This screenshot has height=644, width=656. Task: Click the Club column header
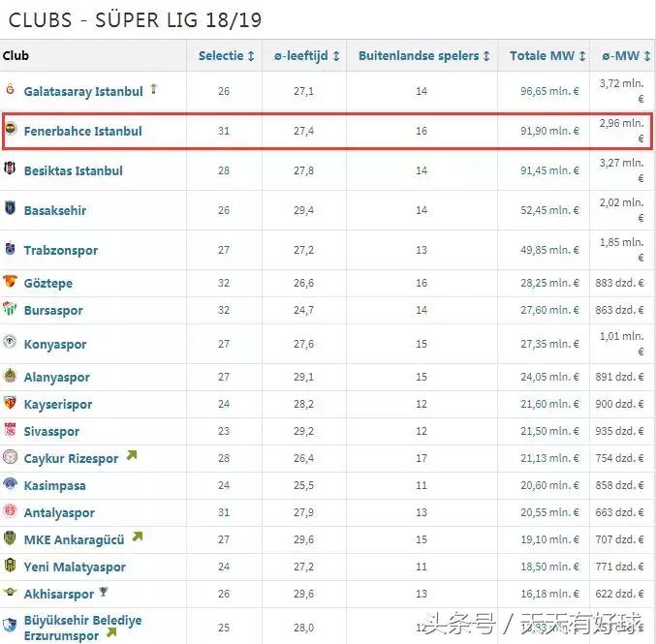16,56
